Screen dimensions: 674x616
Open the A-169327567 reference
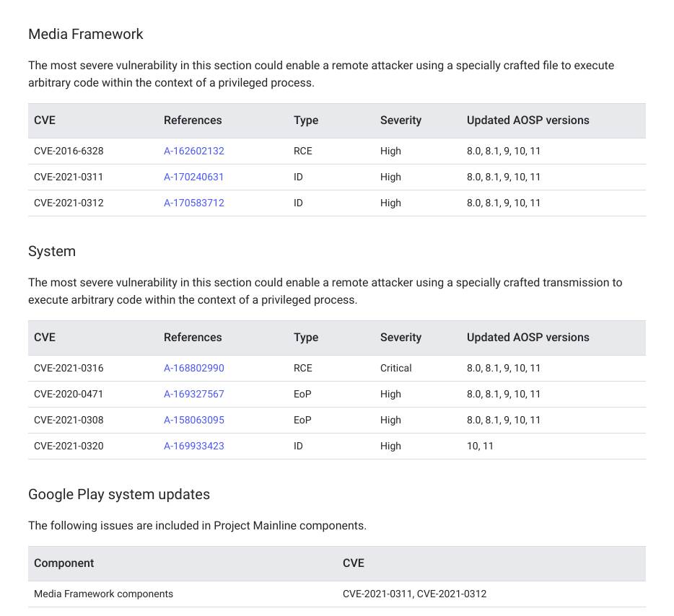193,395
